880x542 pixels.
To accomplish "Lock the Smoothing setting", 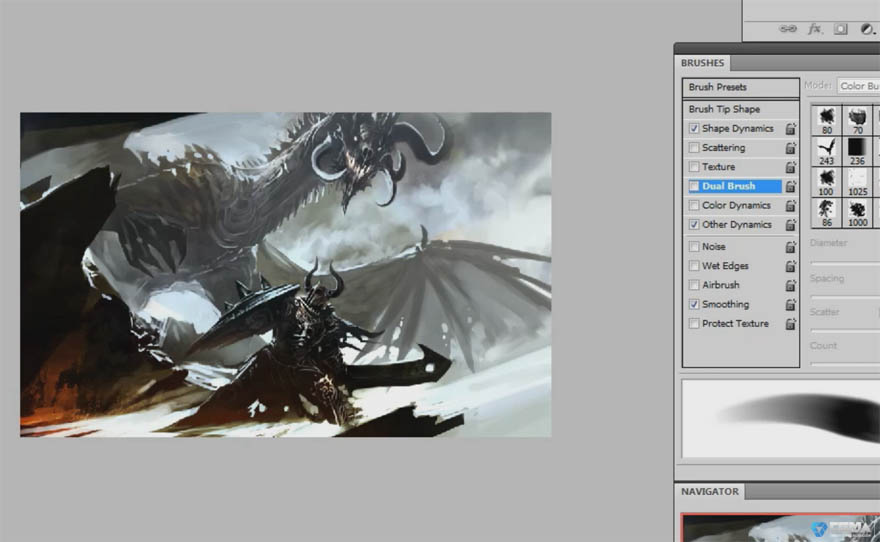I will [x=791, y=305].
